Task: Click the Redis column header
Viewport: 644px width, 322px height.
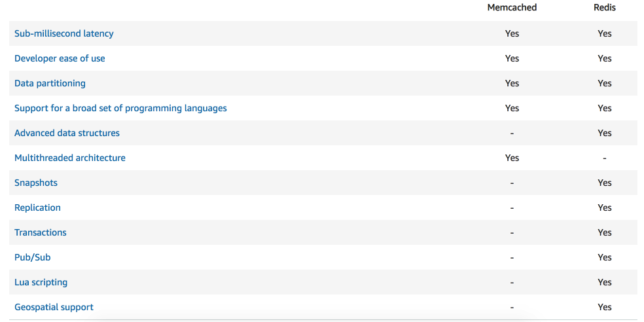Action: point(605,8)
